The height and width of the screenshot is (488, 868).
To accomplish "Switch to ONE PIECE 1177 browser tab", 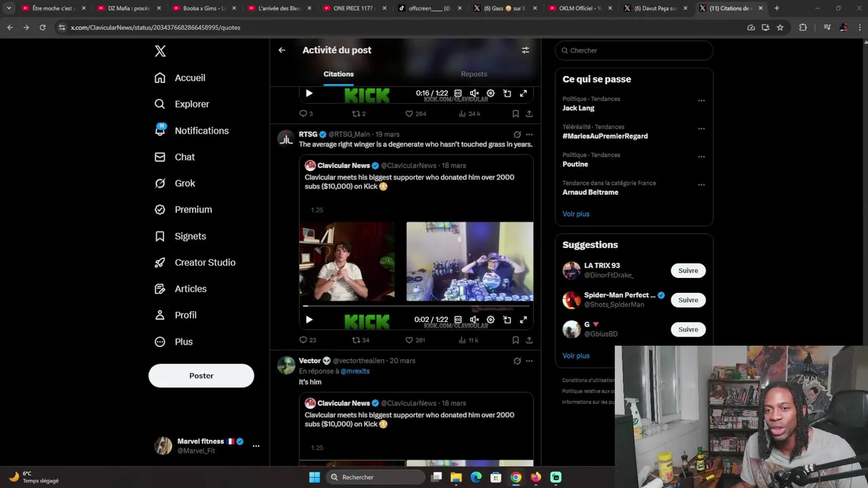I will [x=355, y=8].
